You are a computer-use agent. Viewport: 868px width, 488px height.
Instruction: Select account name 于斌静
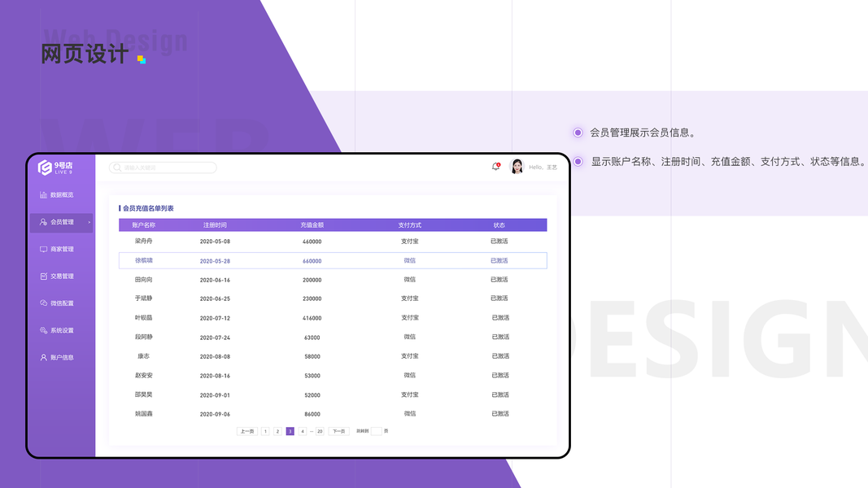(143, 298)
